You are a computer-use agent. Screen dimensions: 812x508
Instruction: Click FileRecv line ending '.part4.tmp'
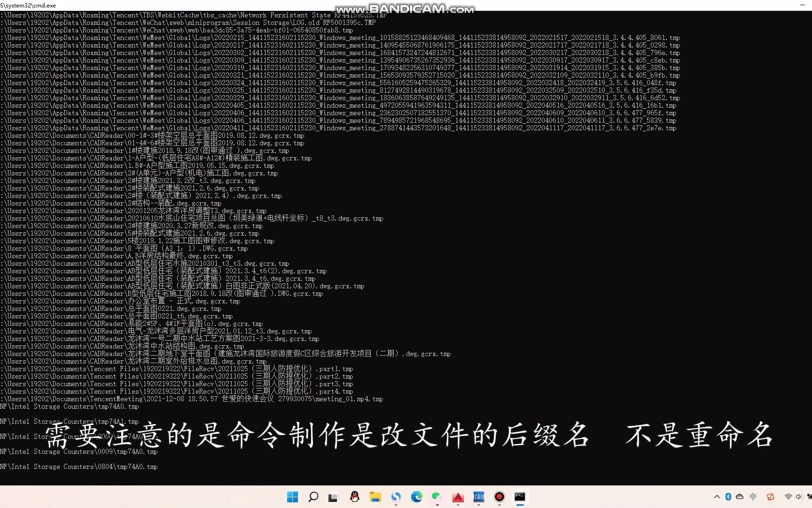177,391
